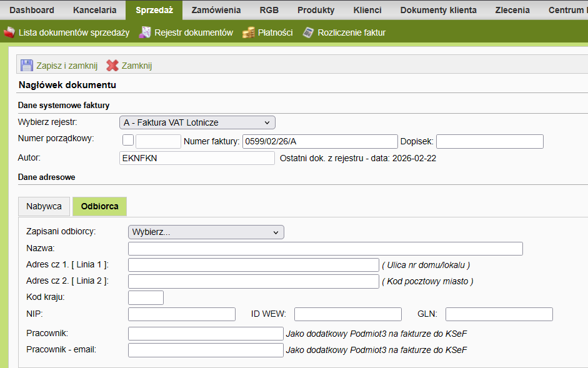588x368 pixels.
Task: Select the Pracownik - email field
Action: 206,350
